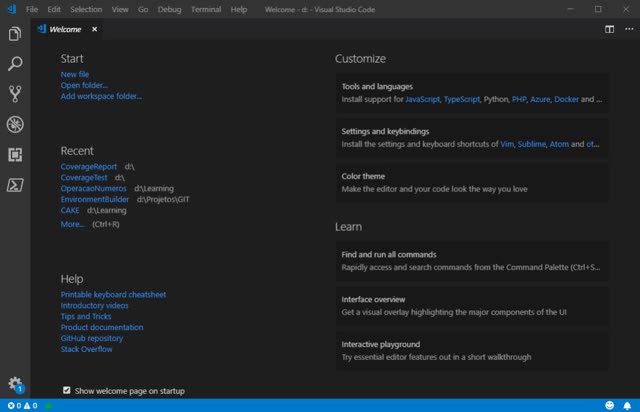Open Tips and Tricks link
Viewport: 640px width, 412px height.
pyautogui.click(x=86, y=316)
